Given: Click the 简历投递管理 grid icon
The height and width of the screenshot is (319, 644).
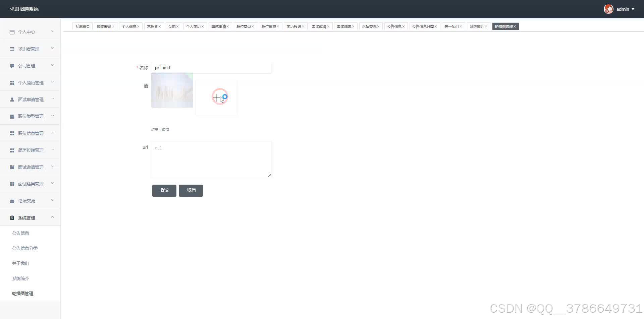Looking at the screenshot, I should (x=12, y=150).
